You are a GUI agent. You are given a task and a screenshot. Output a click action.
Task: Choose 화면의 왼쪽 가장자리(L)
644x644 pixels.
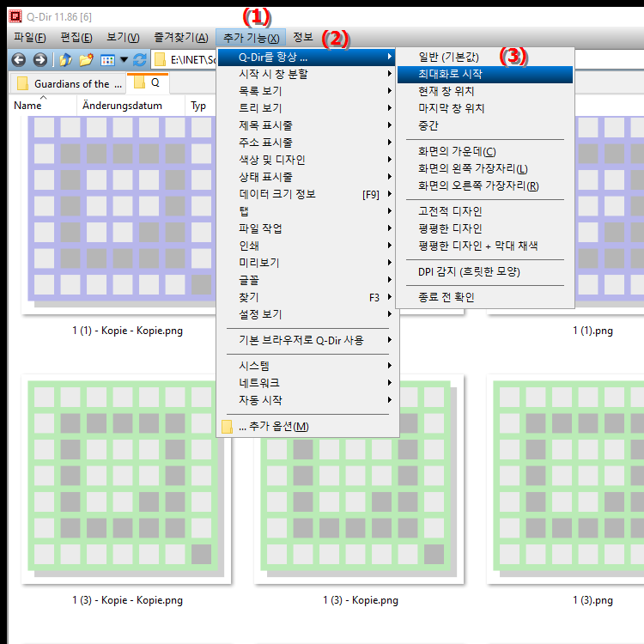tap(484, 169)
